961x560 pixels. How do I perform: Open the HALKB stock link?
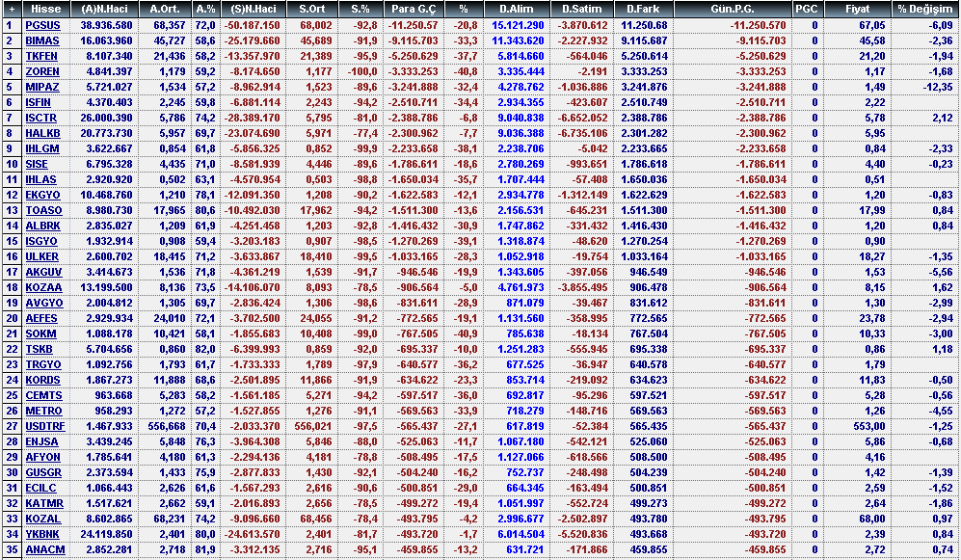point(42,133)
